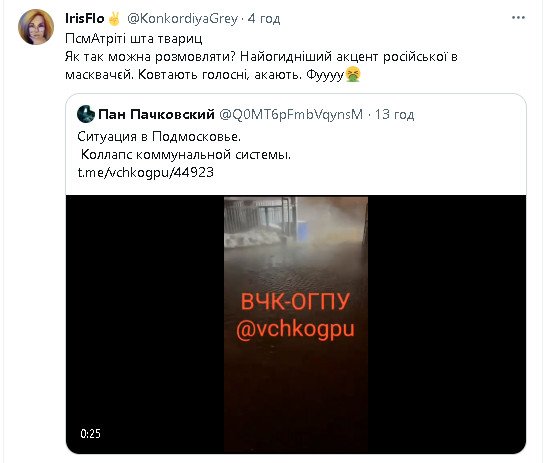Click the tweet text ПсмАтріті шта тварИц

coord(134,38)
